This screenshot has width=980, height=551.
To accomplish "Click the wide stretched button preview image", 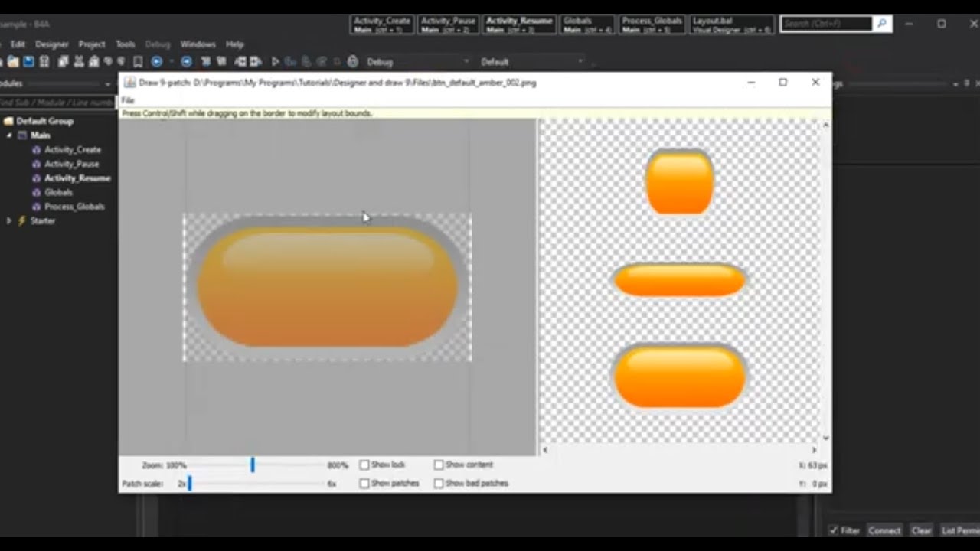I will (x=679, y=280).
